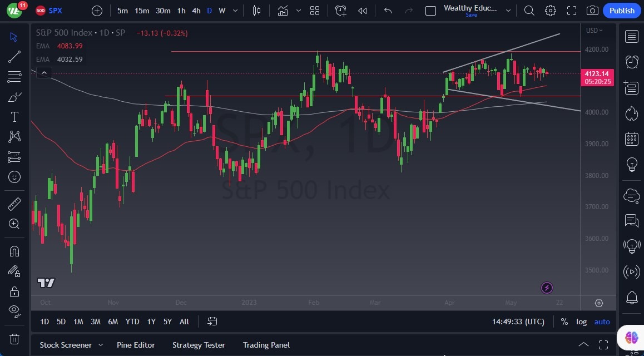Image resolution: width=644 pixels, height=356 pixels.
Task: Select the ruler measure tool
Action: [x=14, y=204]
